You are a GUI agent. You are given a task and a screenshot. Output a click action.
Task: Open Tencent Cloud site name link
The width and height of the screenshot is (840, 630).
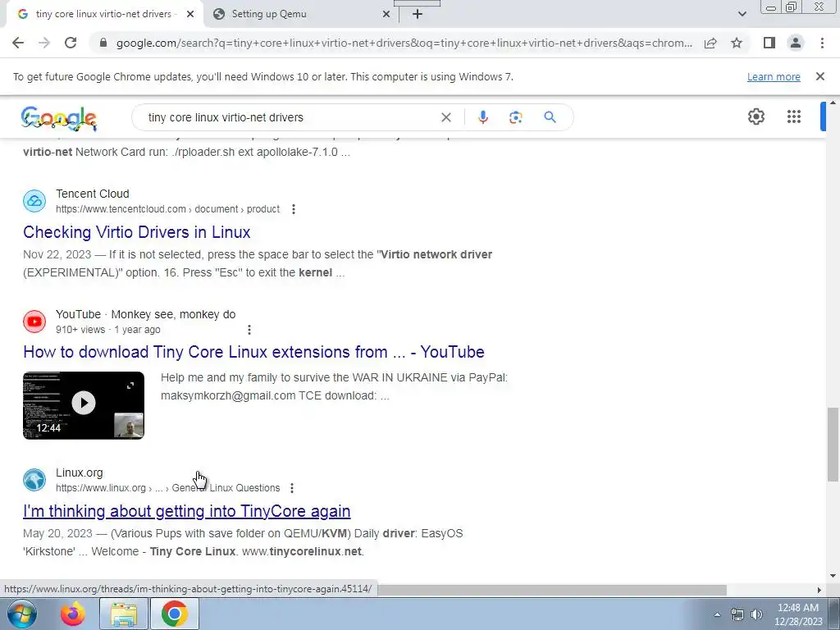[92, 194]
